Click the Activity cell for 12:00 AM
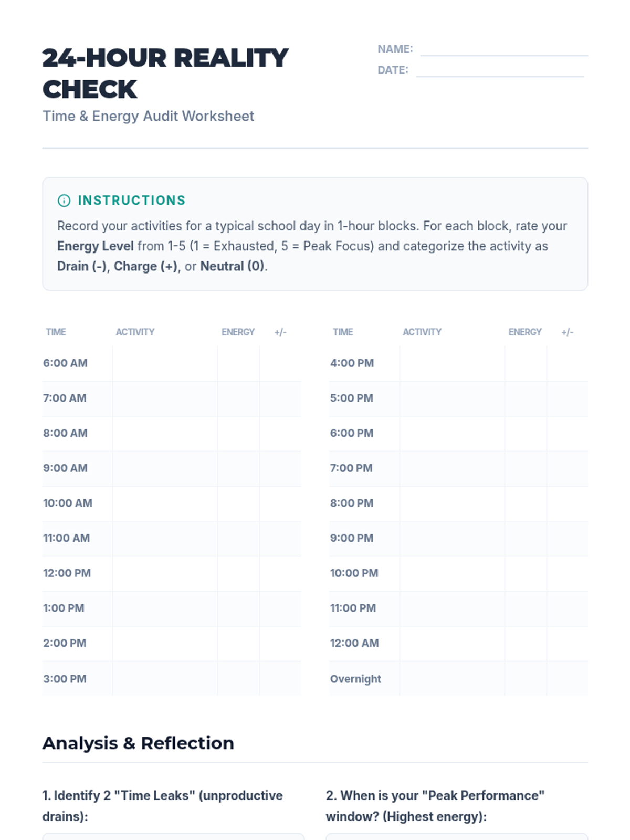The height and width of the screenshot is (840, 630). [x=451, y=643]
